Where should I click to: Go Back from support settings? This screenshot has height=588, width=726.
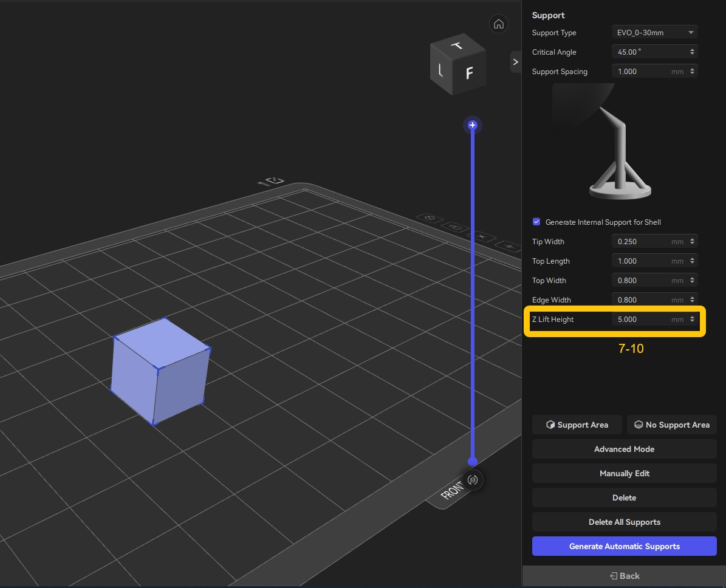tap(624, 576)
